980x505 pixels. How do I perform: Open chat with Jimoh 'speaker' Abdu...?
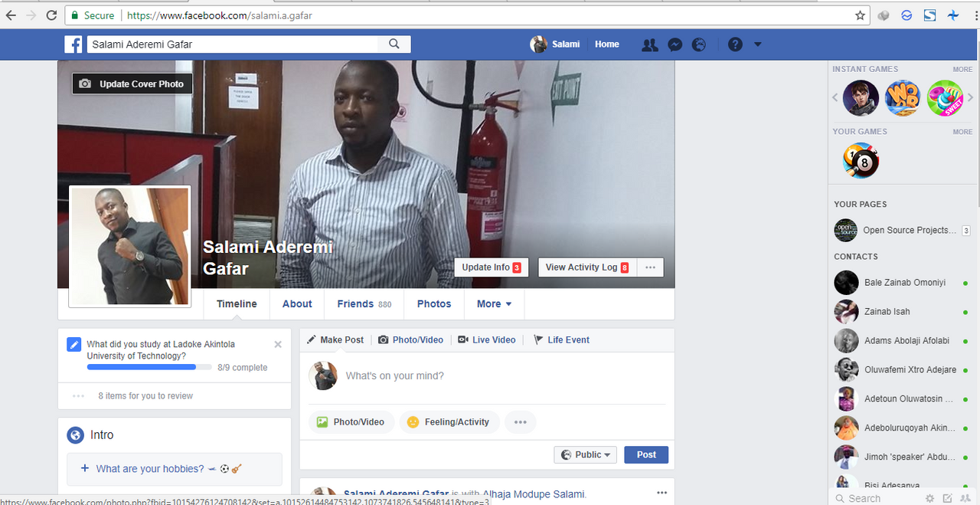coord(903,457)
